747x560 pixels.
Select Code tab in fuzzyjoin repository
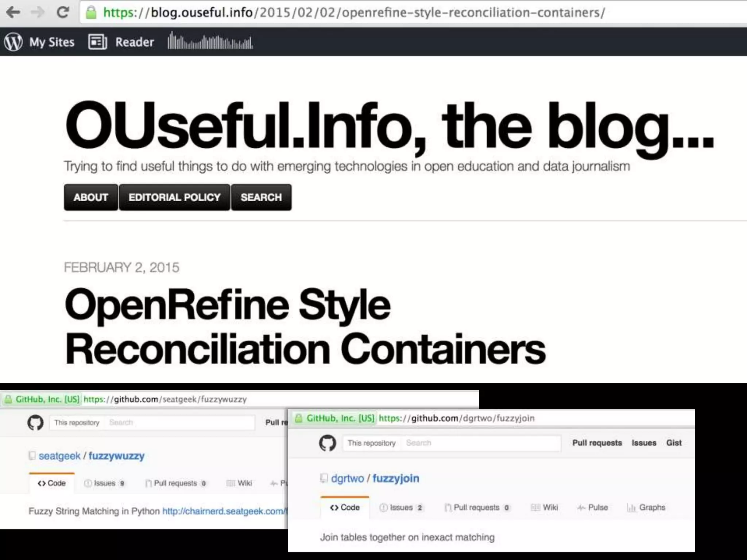pos(345,507)
